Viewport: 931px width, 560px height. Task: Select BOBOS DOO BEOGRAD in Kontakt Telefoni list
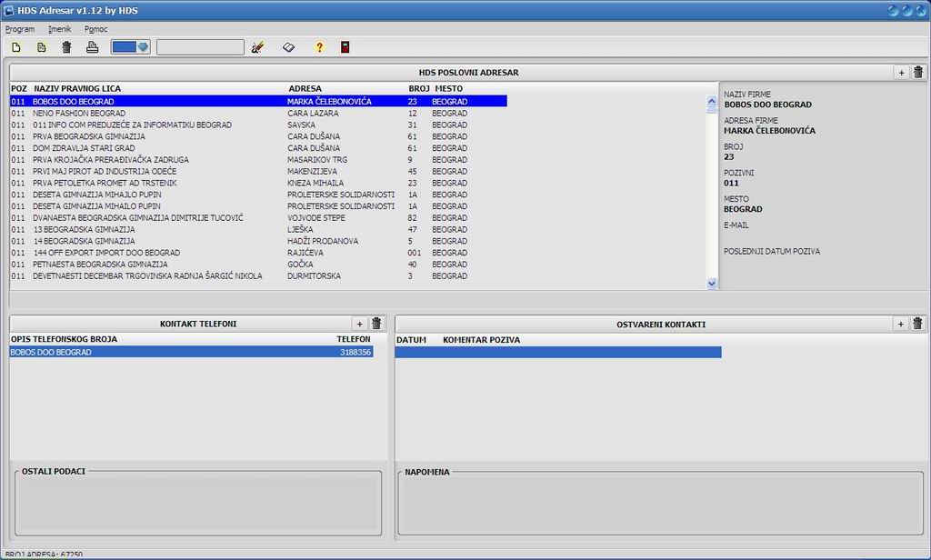191,352
